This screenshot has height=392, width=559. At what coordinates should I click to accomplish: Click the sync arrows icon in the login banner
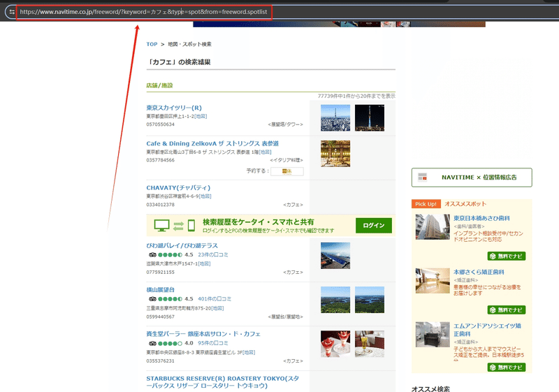click(x=179, y=226)
